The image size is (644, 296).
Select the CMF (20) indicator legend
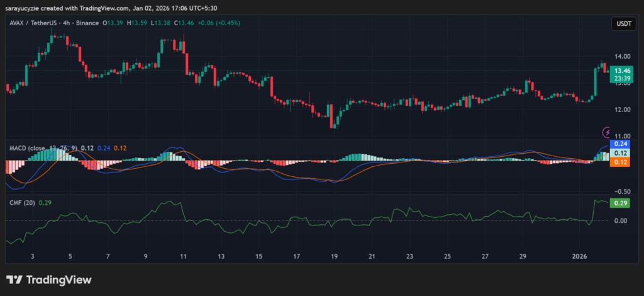point(22,202)
